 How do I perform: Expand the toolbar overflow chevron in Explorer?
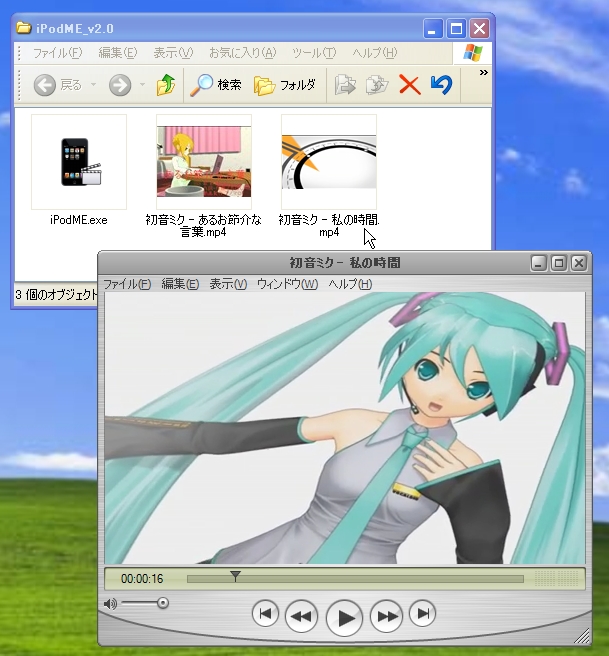tap(484, 73)
